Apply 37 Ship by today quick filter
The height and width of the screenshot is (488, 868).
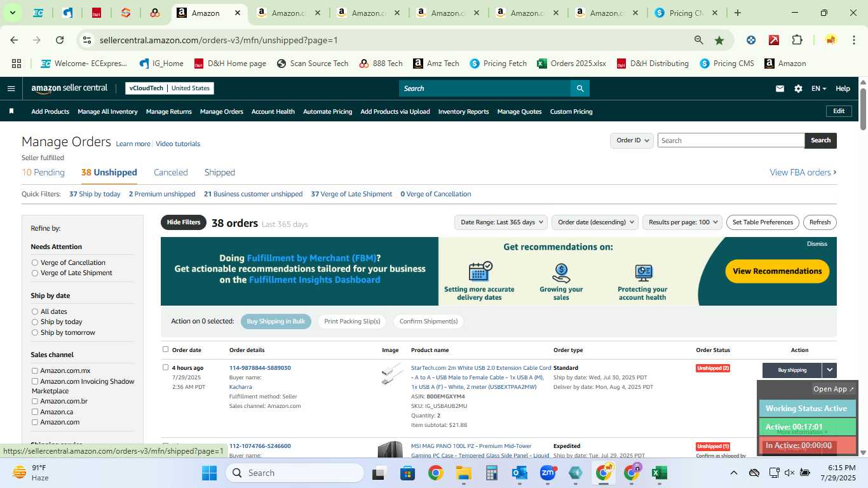[x=95, y=194]
